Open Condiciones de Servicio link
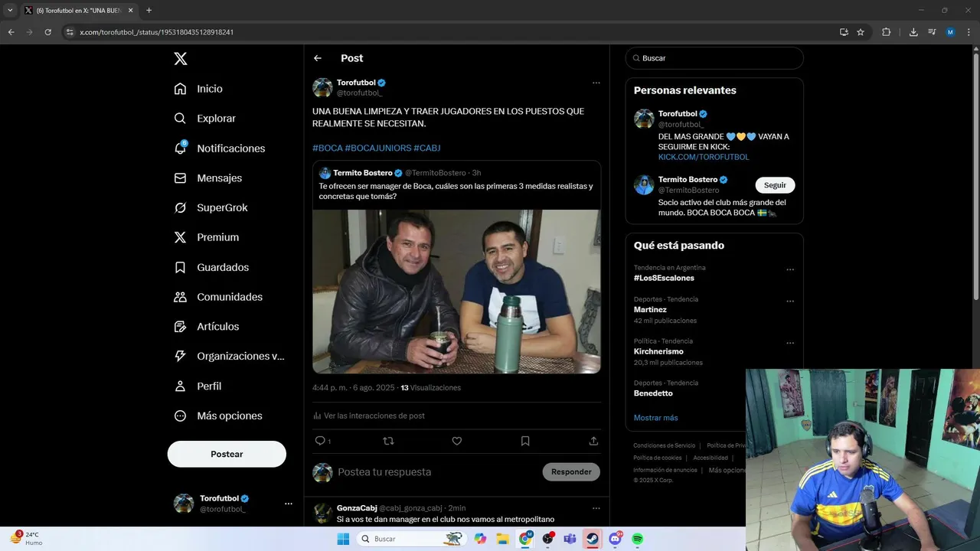 click(x=664, y=445)
